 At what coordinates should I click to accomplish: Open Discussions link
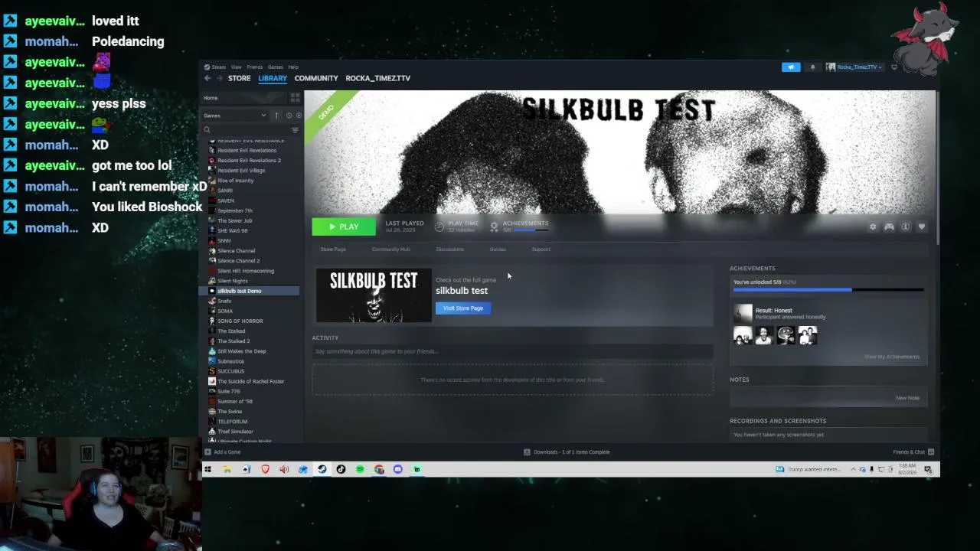click(x=450, y=249)
